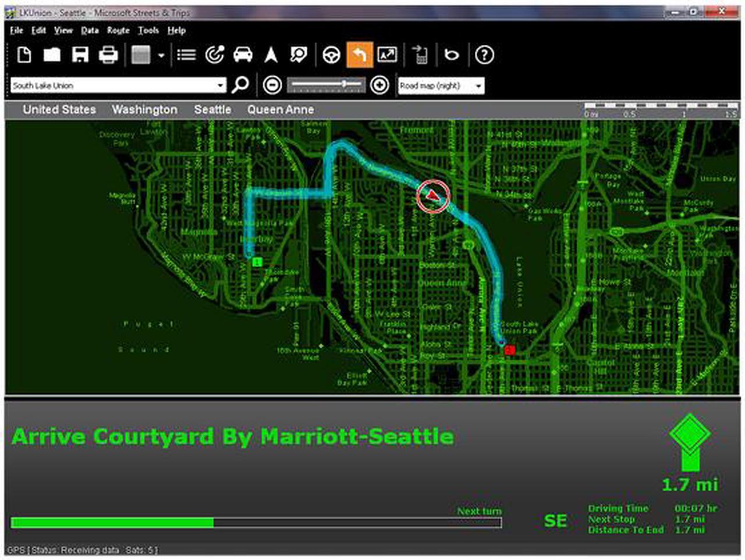
Task: Open the Data menu
Action: click(90, 30)
